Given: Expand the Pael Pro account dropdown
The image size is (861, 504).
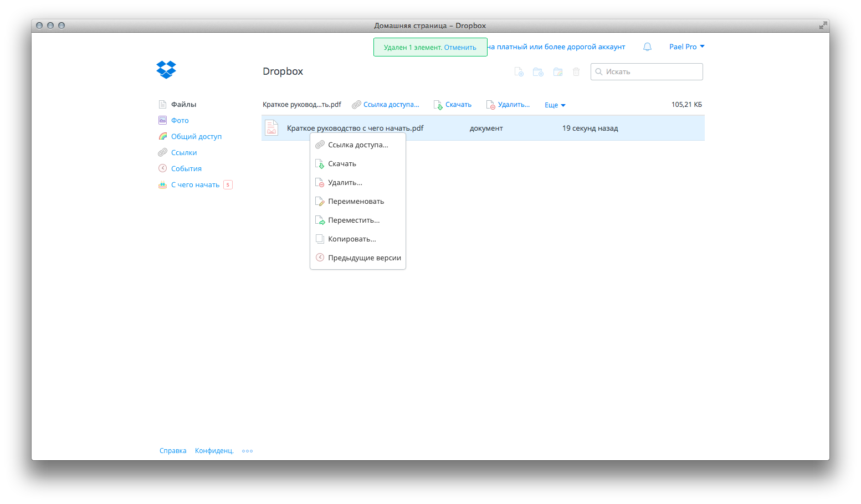Looking at the screenshot, I should coord(686,47).
